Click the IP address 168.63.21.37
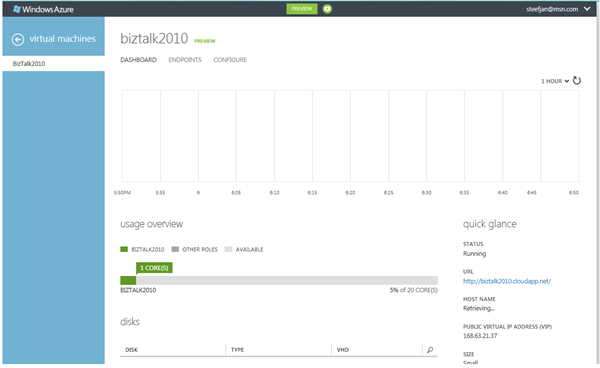 [480, 336]
